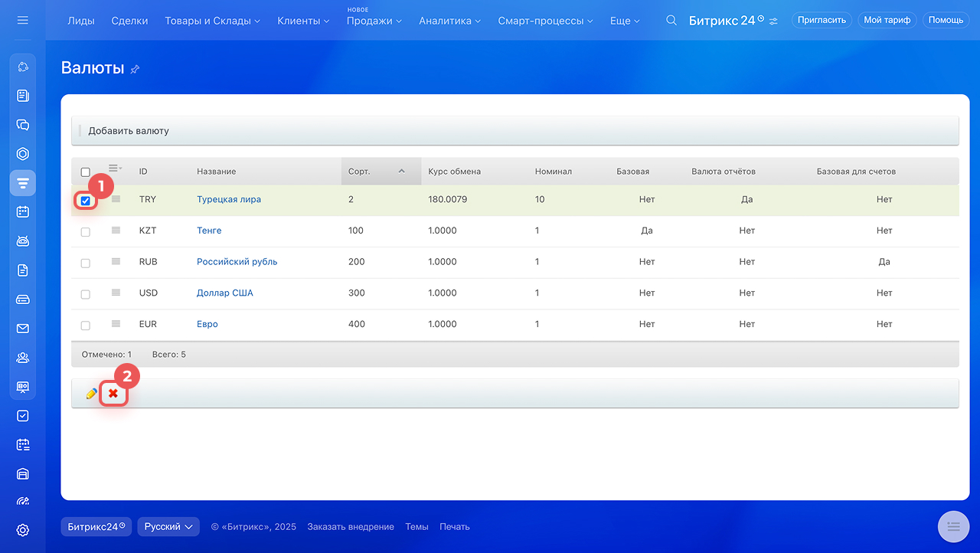980x553 pixels.
Task: Open the search magnifier icon
Action: click(671, 21)
